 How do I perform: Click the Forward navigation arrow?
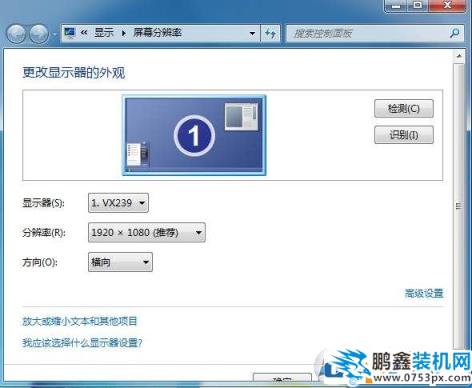39,34
